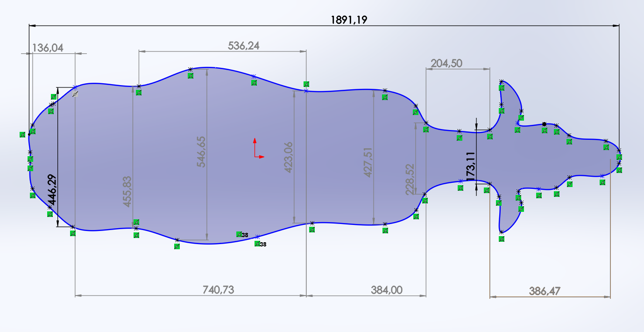Select the highlighted 386,47 dimension
This screenshot has width=644, height=332.
(545, 291)
